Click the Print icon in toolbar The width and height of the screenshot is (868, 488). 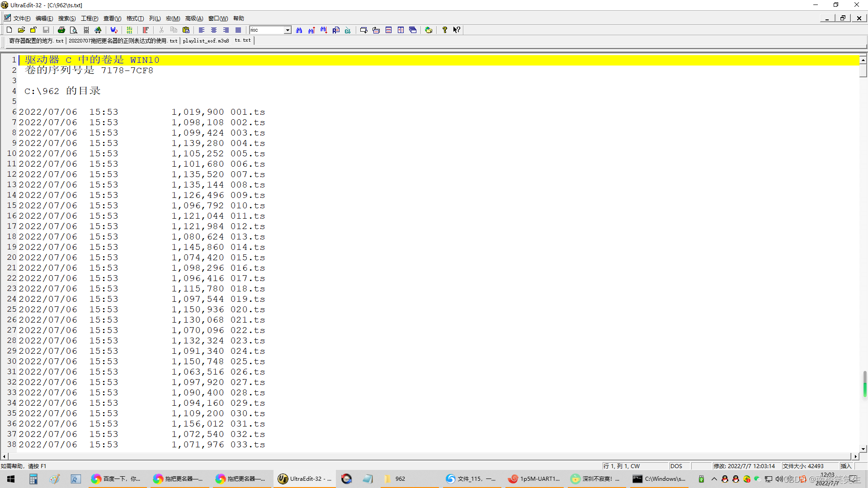pyautogui.click(x=61, y=30)
